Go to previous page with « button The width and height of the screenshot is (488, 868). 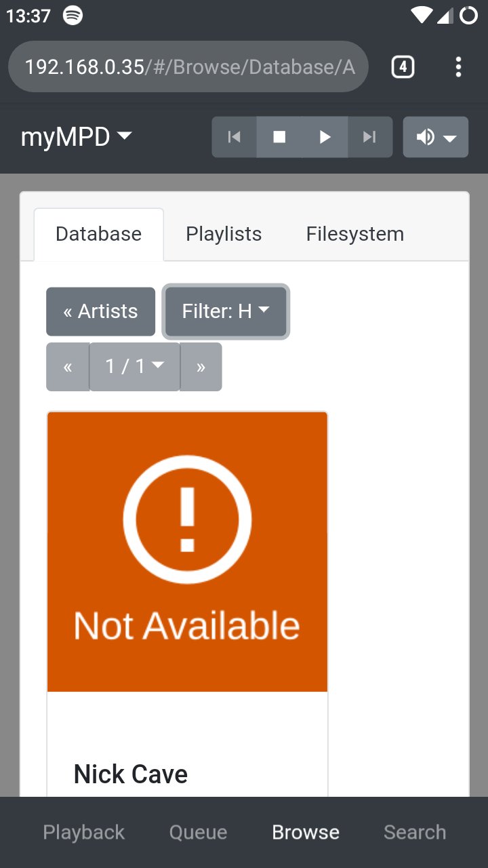click(x=68, y=367)
